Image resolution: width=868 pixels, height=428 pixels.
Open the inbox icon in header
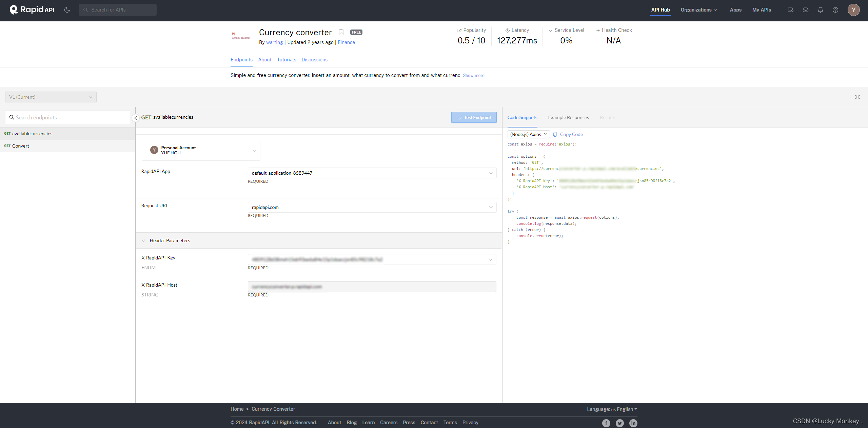[x=805, y=10]
